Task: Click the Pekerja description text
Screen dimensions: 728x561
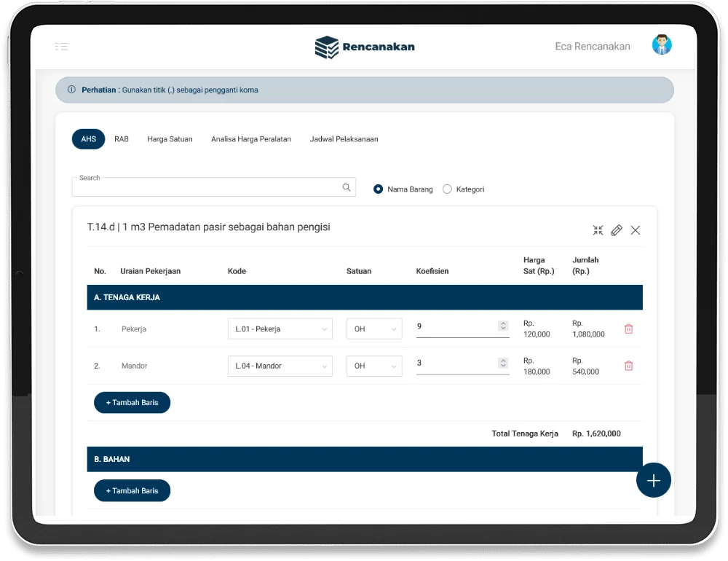Action: pyautogui.click(x=134, y=329)
